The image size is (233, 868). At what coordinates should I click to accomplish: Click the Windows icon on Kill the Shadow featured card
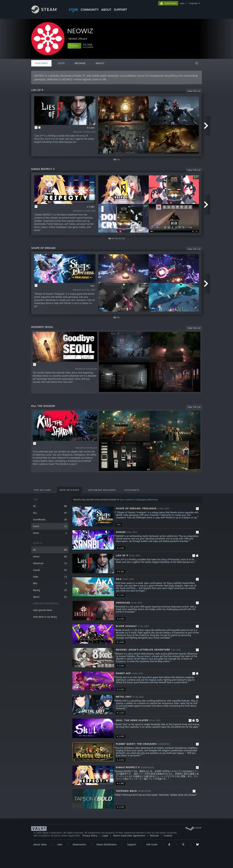coord(34,443)
